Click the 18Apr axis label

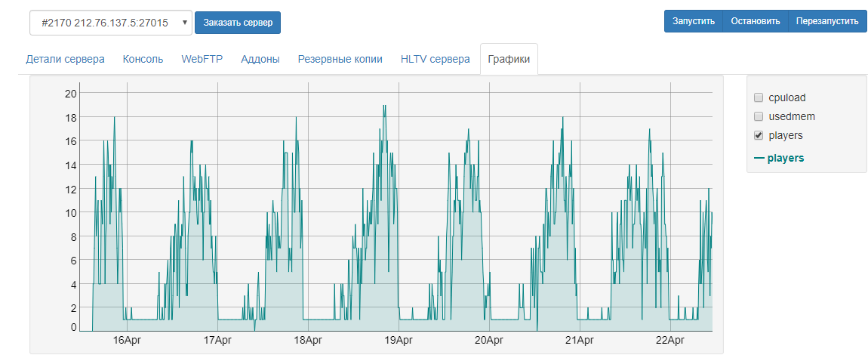[308, 339]
